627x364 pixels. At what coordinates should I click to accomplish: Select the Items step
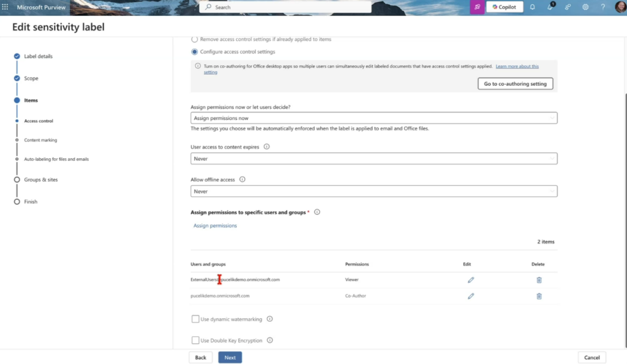(x=31, y=100)
